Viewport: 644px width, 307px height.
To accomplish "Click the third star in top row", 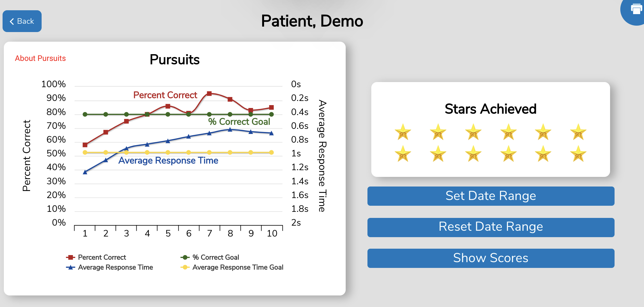I will [473, 132].
